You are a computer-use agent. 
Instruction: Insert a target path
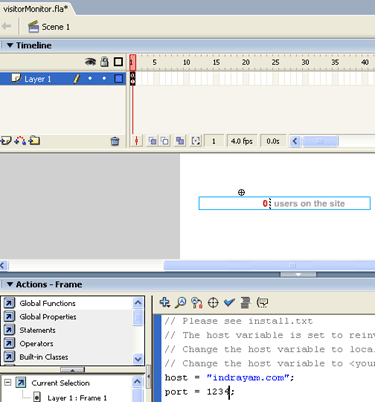coord(213,303)
